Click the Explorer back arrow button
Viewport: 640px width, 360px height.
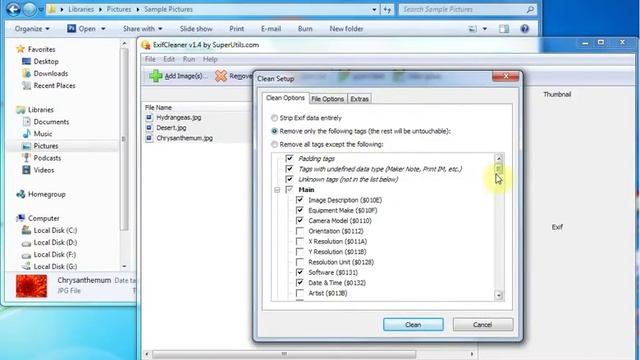pos(13,9)
